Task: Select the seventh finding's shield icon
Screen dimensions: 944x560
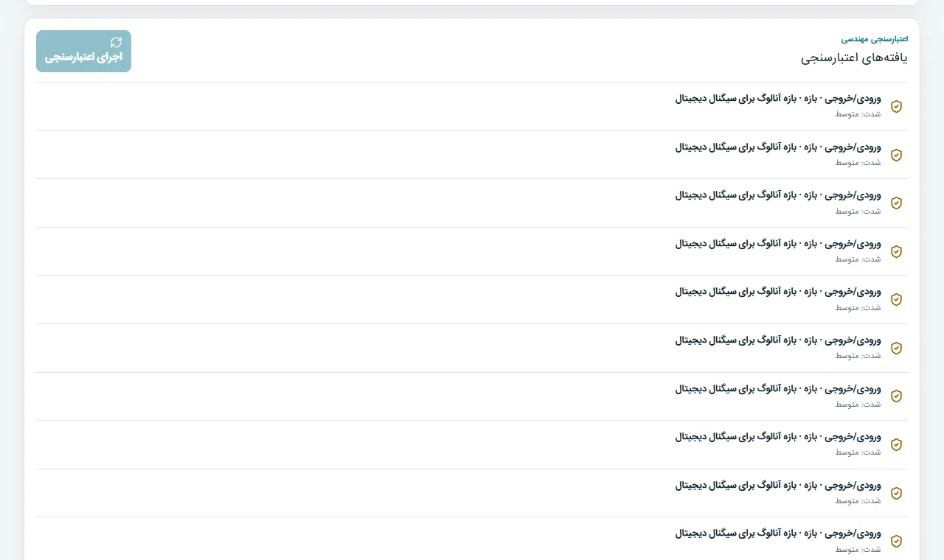Action: point(896,396)
